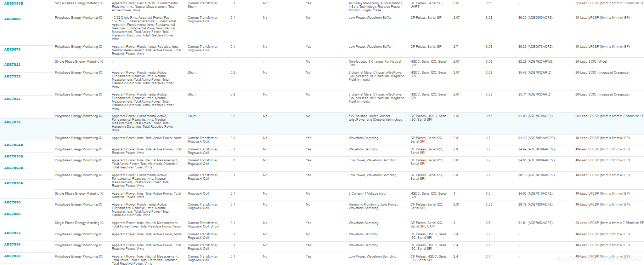Open the ADE7878A part link
The height and width of the screenshot is (265, 644).
[13, 183]
